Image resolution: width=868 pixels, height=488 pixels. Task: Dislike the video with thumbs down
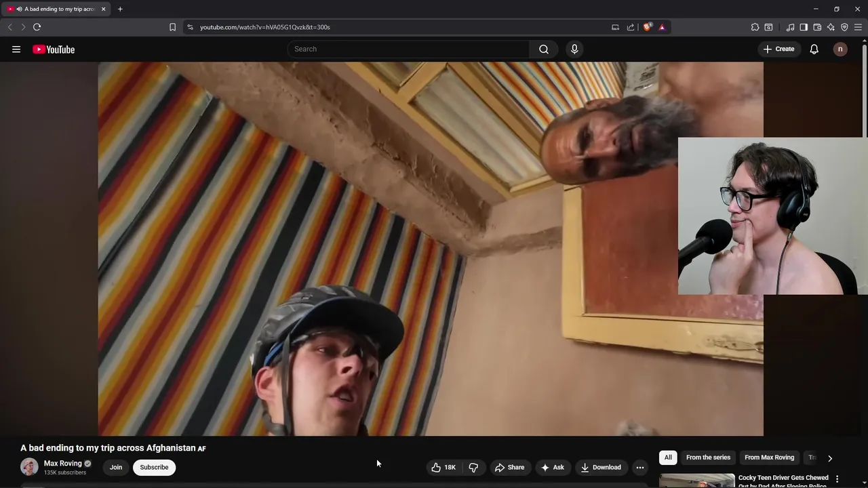[473, 467]
